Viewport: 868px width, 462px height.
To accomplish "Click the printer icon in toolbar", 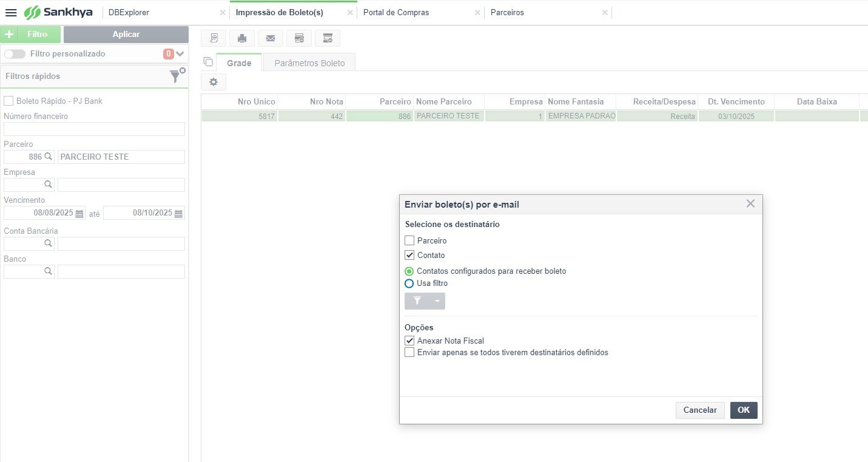I will [242, 38].
